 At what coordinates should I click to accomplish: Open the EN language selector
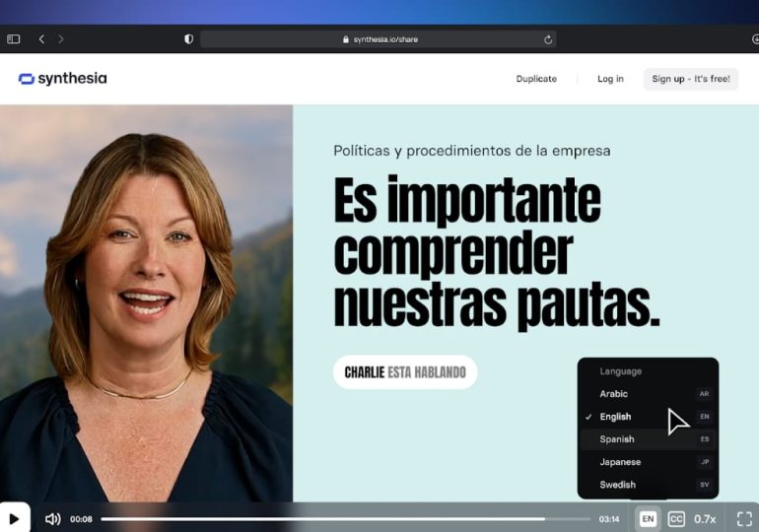point(648,519)
